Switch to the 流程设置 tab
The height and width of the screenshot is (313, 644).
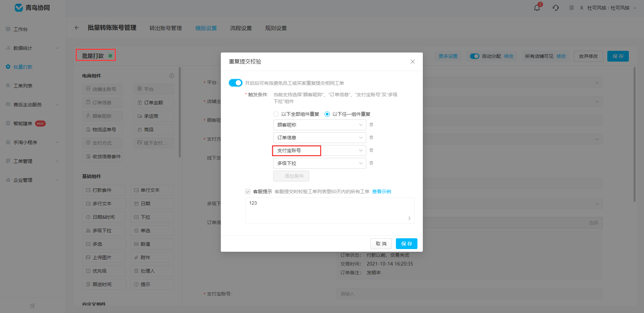pyautogui.click(x=241, y=28)
